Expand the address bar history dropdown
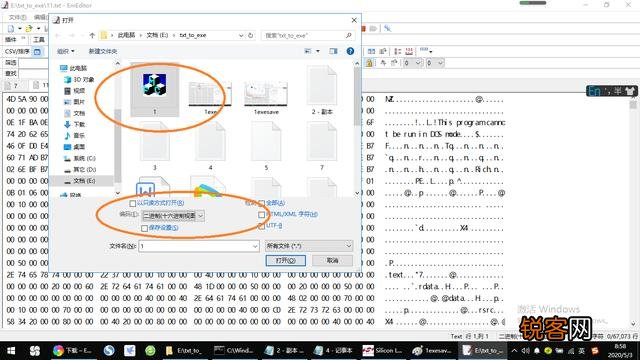Screen dimensions: 640x360 click(x=241, y=36)
